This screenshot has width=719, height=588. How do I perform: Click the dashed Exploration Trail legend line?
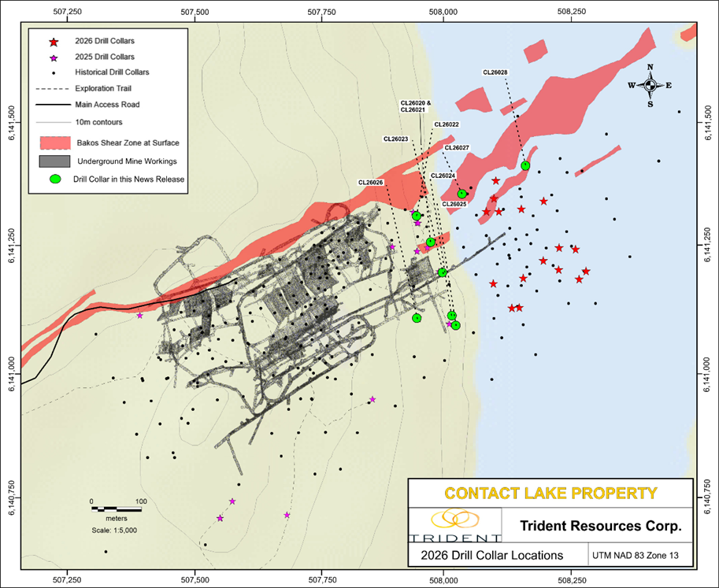[54, 88]
